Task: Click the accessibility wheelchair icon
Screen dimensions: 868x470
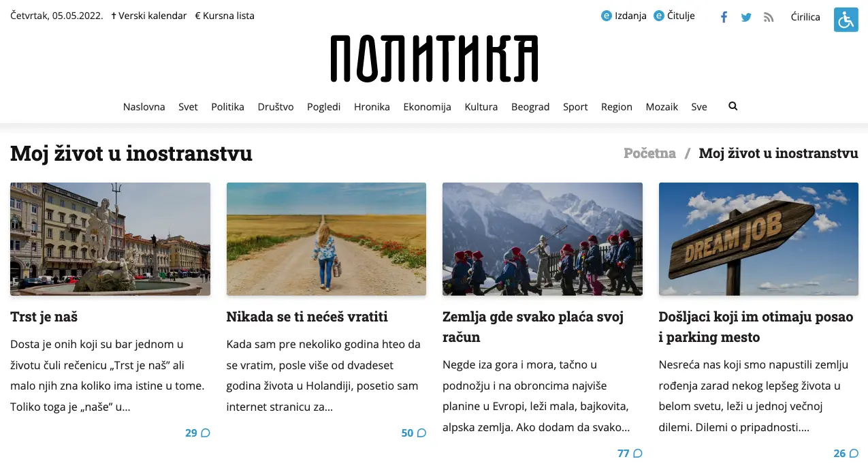Action: click(846, 19)
